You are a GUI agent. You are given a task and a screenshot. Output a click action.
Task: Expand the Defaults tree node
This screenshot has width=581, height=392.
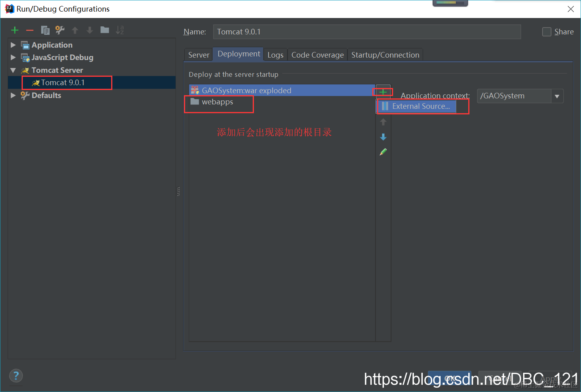pyautogui.click(x=13, y=95)
